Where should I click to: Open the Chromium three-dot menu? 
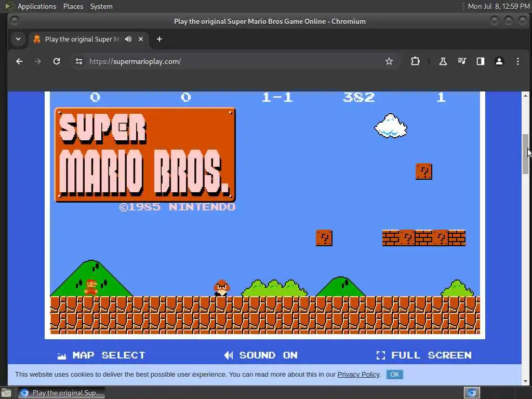pyautogui.click(x=518, y=61)
